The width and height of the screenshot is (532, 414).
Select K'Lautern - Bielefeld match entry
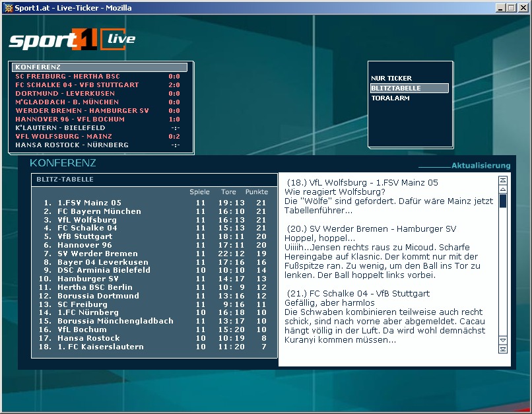(x=98, y=128)
